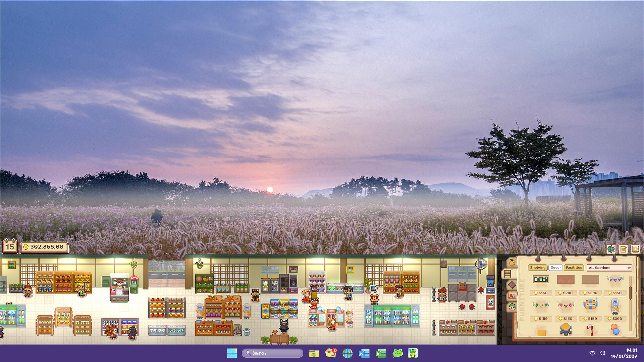Expand the All Sections dropdown
This screenshot has width=644, height=362.
tap(609, 268)
